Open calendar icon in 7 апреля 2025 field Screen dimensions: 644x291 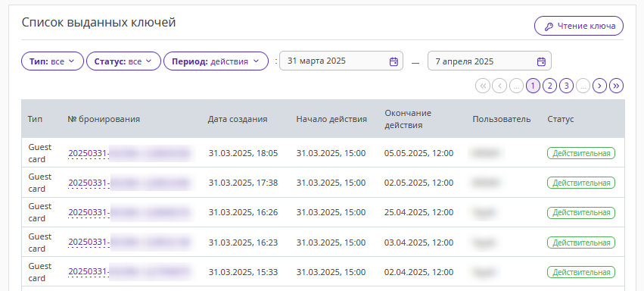(541, 61)
